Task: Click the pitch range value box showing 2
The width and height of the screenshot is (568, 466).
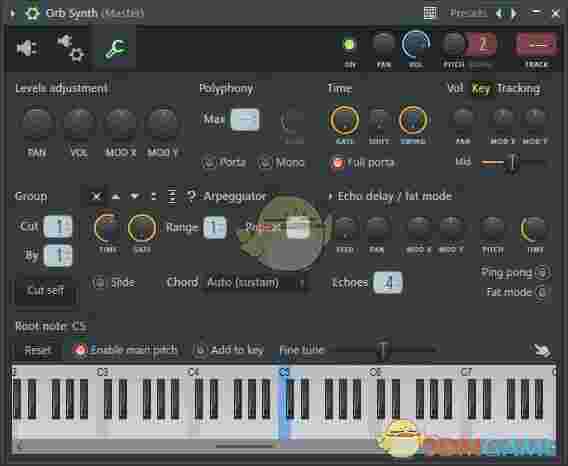Action: pos(481,44)
